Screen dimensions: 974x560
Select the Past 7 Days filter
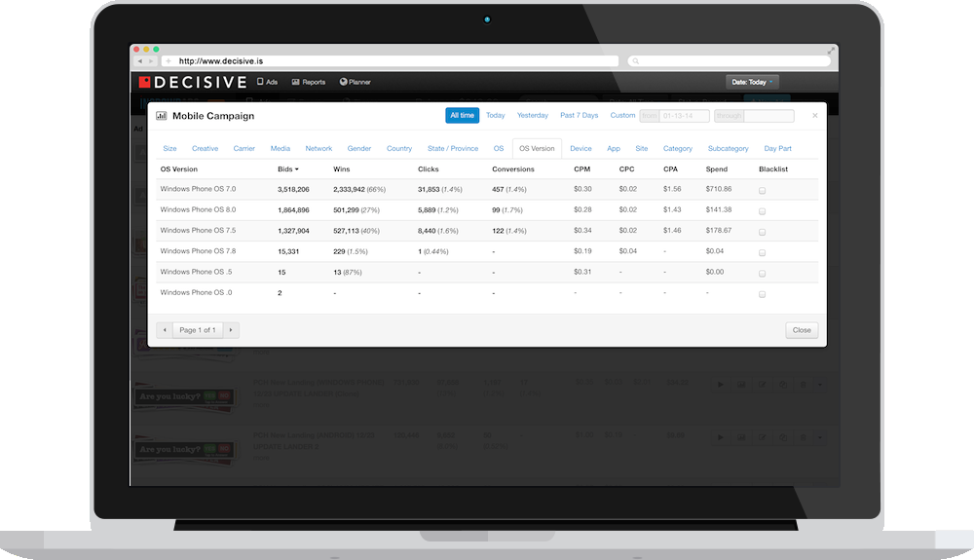(579, 116)
